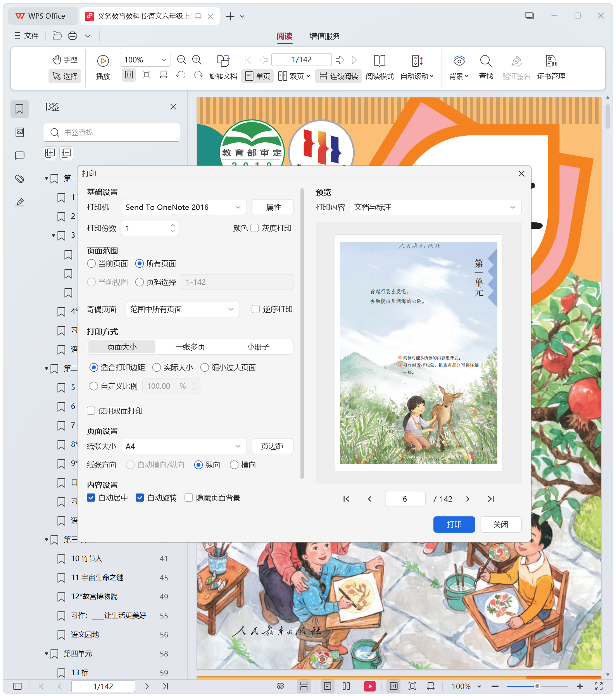Click the print copies input field
This screenshot has height=696, width=616.
[x=150, y=228]
